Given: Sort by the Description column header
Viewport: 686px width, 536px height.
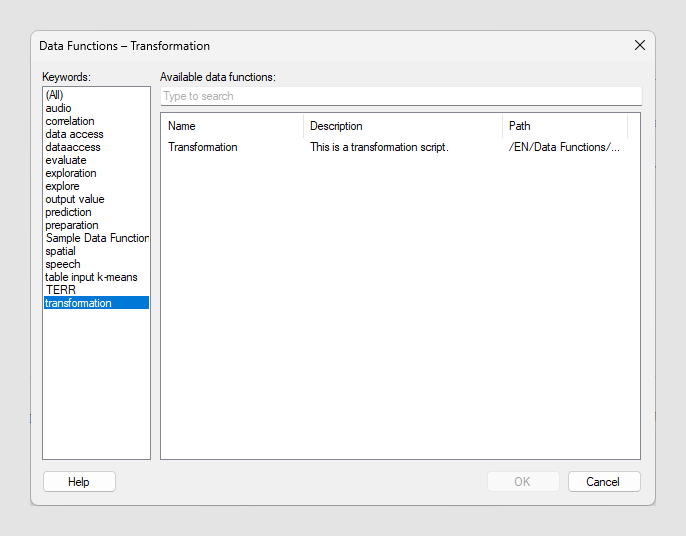Looking at the screenshot, I should (x=403, y=126).
